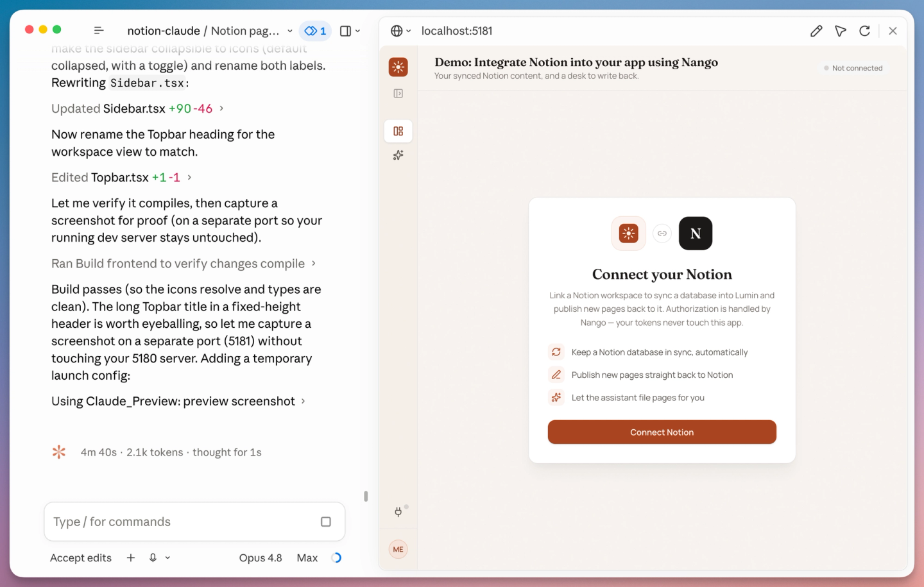Open the workspace dashboard icon in sidebar
The height and width of the screenshot is (587, 924).
point(398,131)
